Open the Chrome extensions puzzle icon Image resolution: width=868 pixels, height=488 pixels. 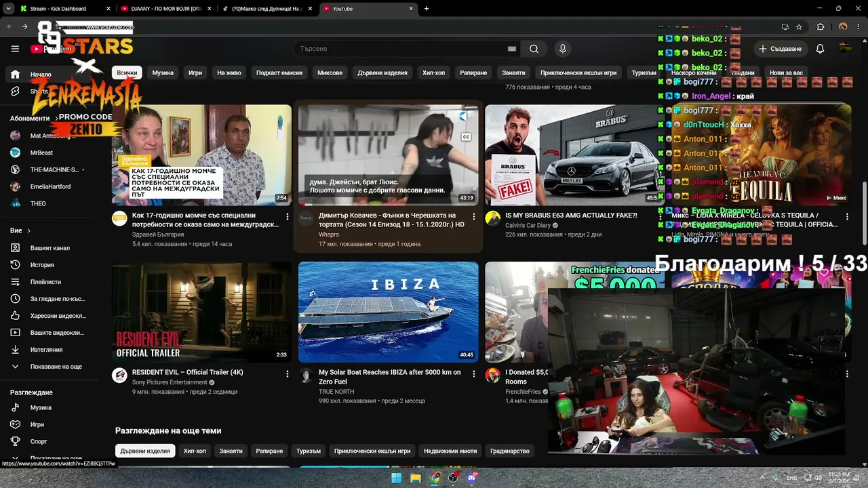pyautogui.click(x=821, y=27)
